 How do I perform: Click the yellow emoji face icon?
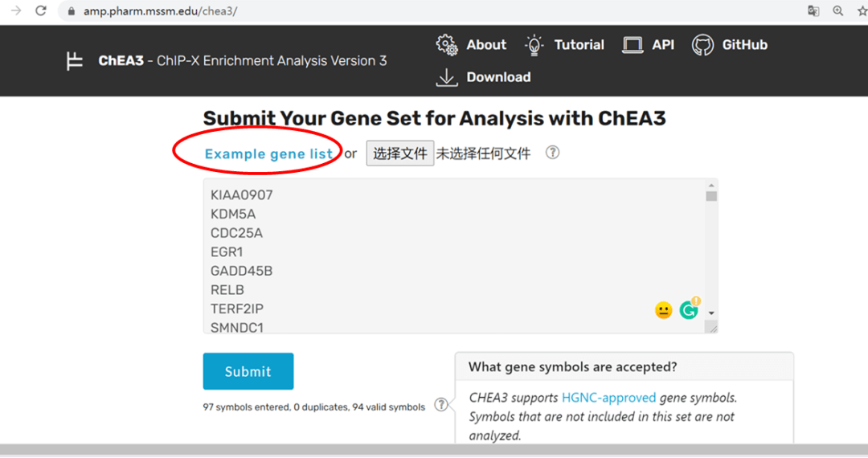pyautogui.click(x=663, y=310)
